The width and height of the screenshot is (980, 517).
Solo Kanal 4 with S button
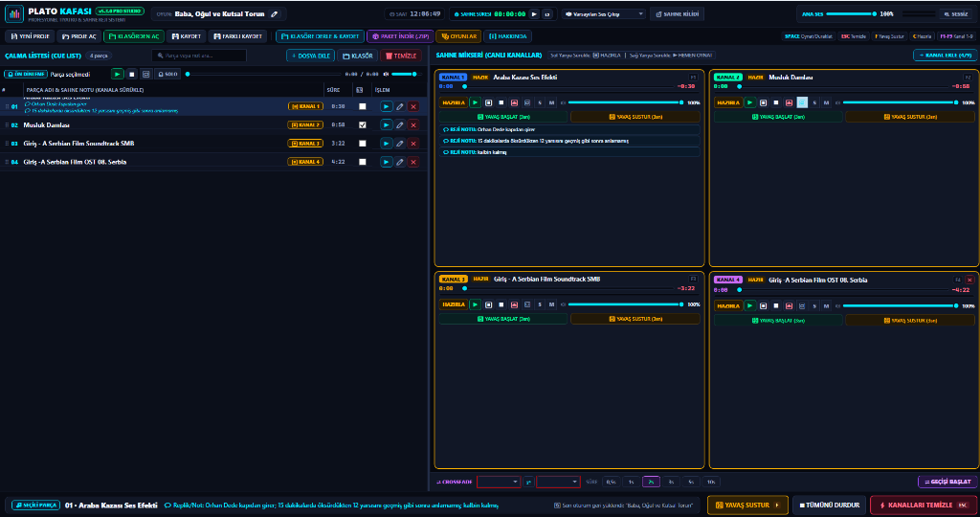[x=814, y=305]
